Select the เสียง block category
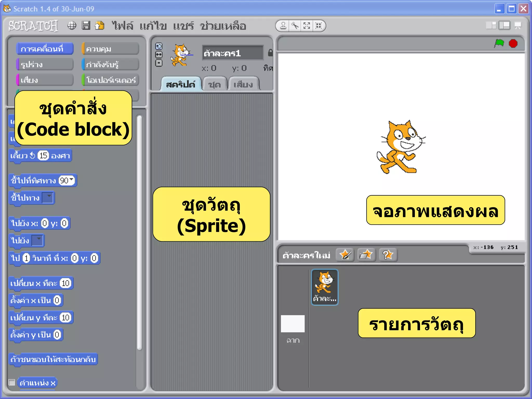 (45, 80)
